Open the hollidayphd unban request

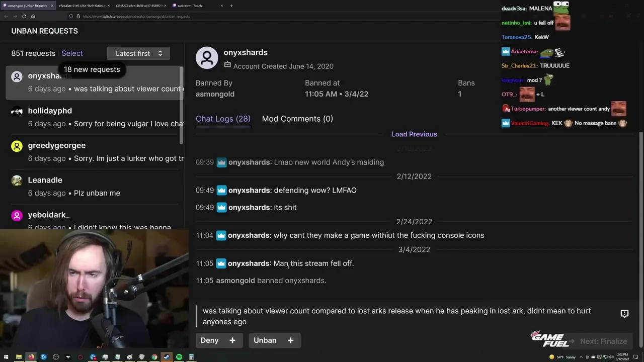tap(92, 117)
